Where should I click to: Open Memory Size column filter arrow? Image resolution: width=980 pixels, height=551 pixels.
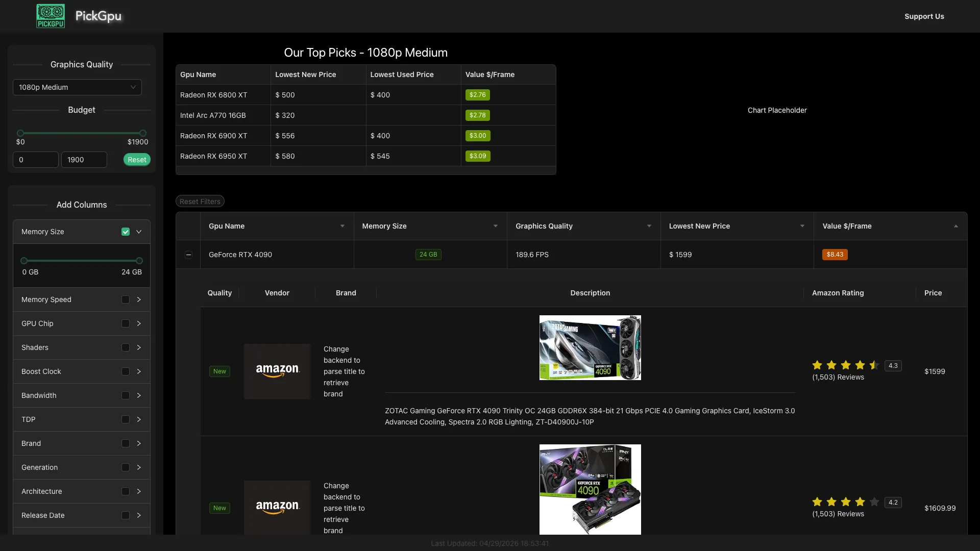496,226
